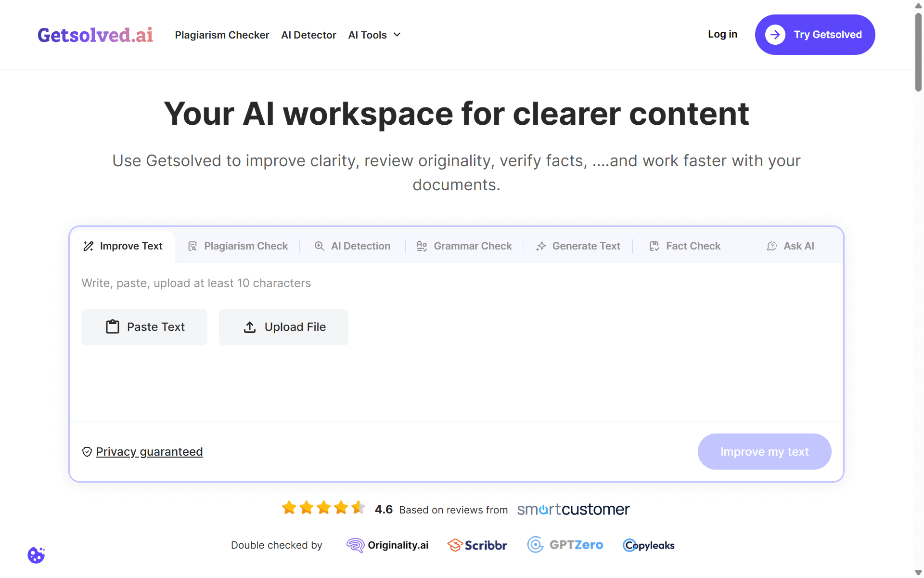Click the Ask AI chat icon
The image size is (924, 578).
coord(772,246)
